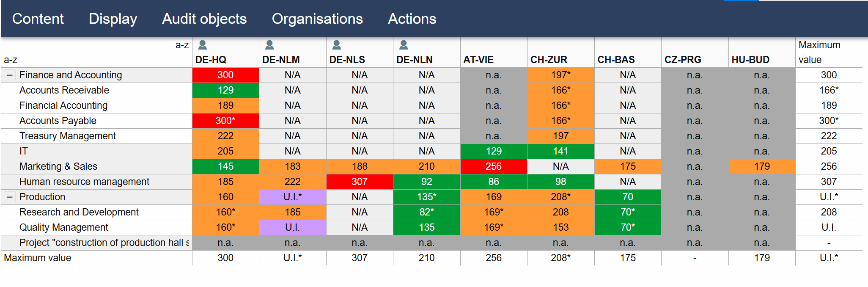Select the Accounts Receivable row label
Viewport: 868px width, 287px height.
coord(64,90)
